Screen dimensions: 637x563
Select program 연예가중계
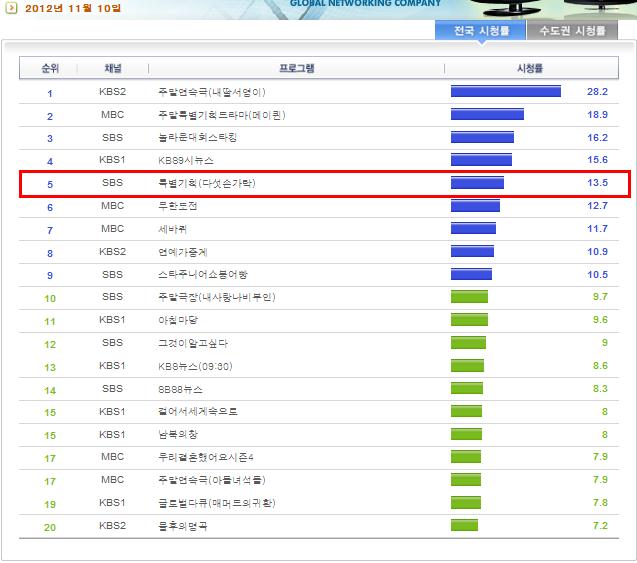coord(182,252)
